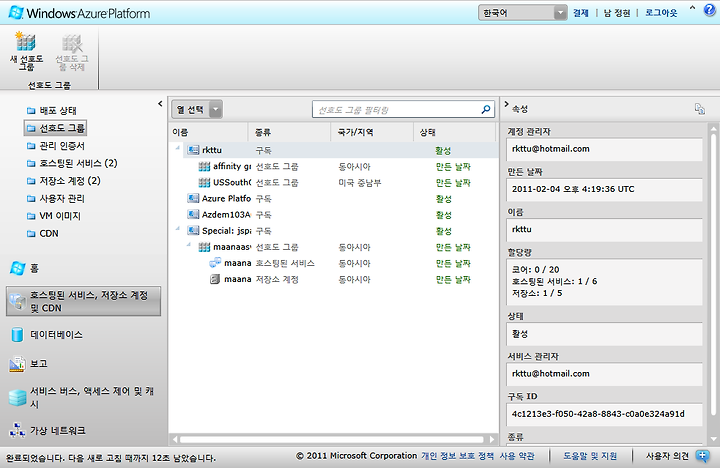Viewport: 720px width, 468px height.
Task: Collapse the Special: jspa subscription row
Action: pyautogui.click(x=178, y=228)
